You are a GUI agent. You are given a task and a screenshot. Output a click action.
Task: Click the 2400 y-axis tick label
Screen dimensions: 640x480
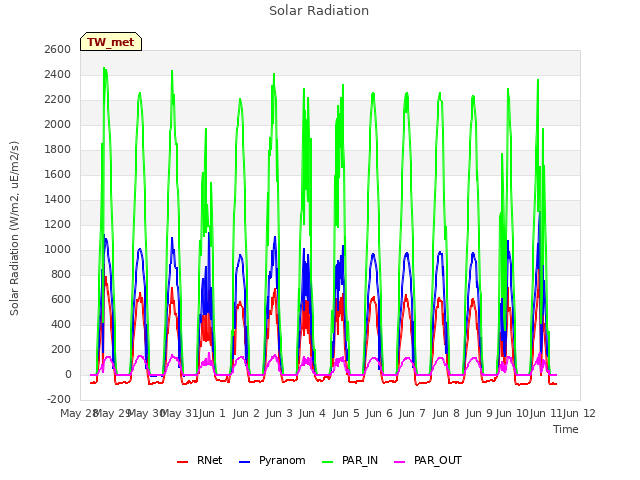(x=58, y=75)
